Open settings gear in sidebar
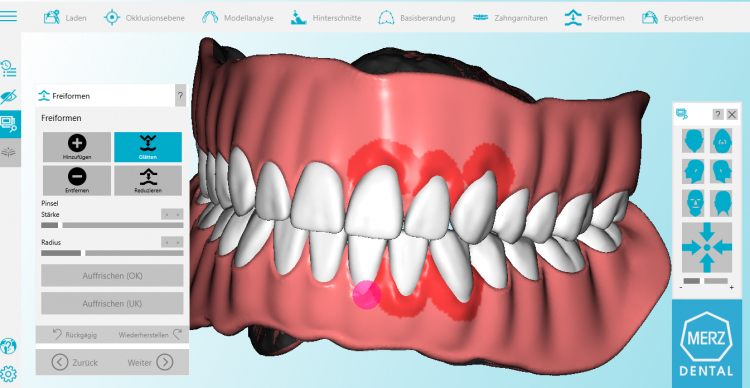750x388 pixels. pyautogui.click(x=9, y=373)
